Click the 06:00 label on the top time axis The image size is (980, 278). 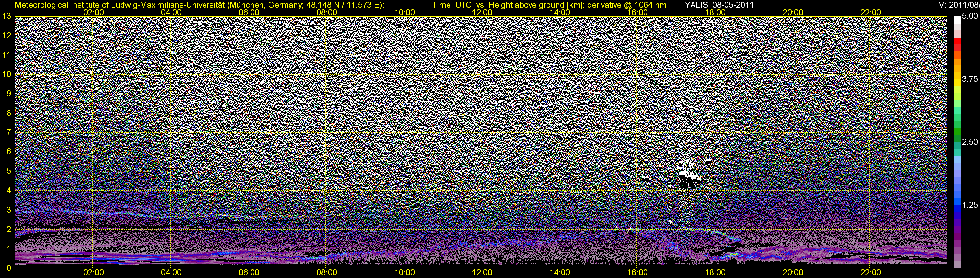click(x=249, y=12)
